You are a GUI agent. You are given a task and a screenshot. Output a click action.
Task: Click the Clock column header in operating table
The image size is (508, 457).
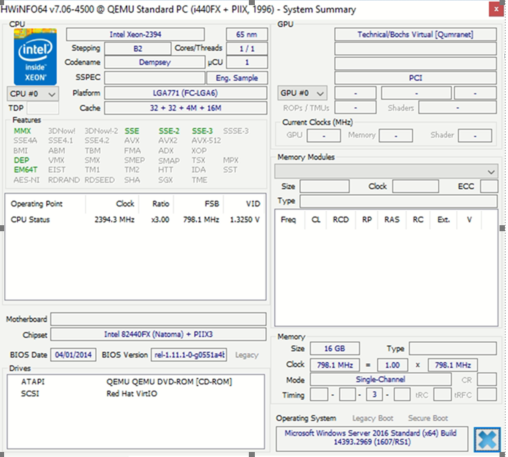[x=125, y=204]
